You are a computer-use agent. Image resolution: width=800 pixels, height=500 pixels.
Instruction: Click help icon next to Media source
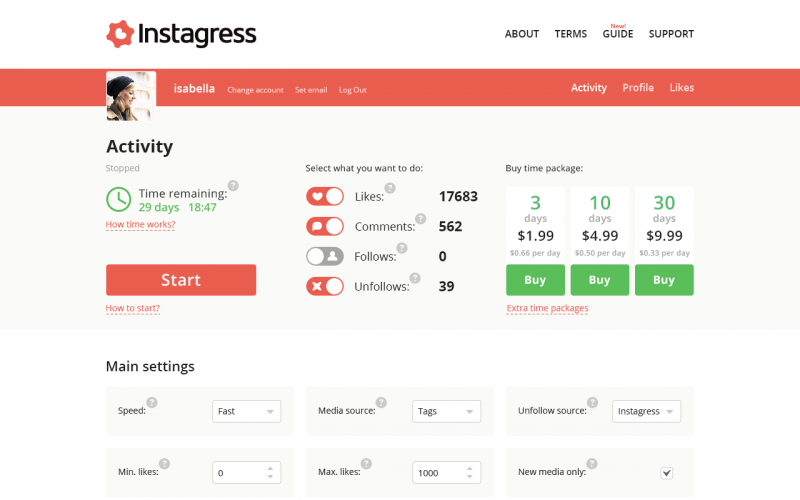381,402
